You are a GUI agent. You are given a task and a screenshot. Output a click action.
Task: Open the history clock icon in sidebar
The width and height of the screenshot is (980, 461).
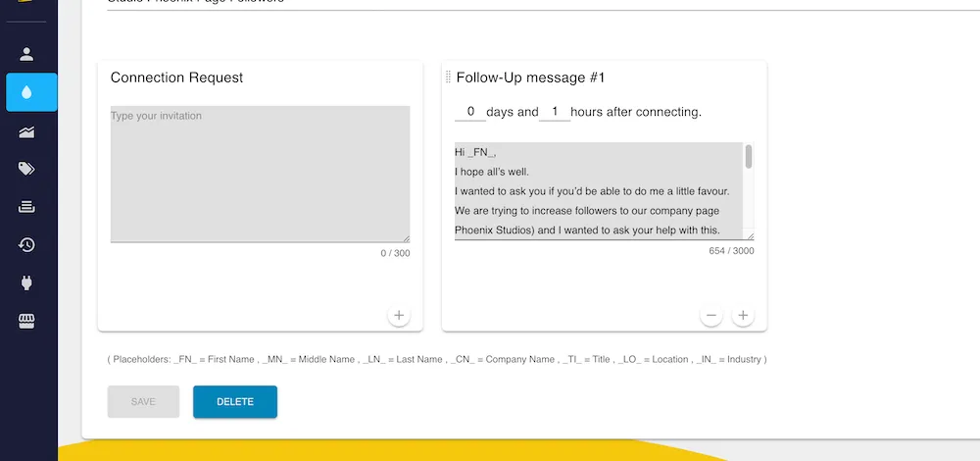[x=26, y=244]
